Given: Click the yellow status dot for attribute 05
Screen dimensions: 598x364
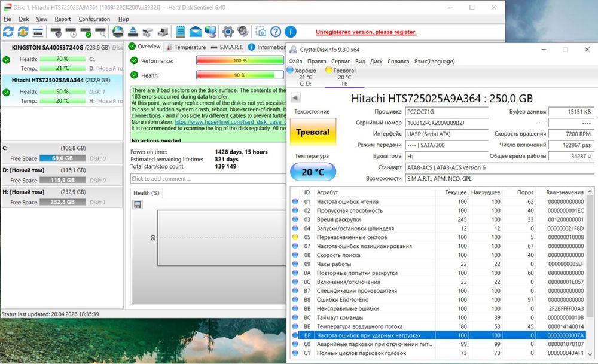Looking at the screenshot, I should (295, 237).
